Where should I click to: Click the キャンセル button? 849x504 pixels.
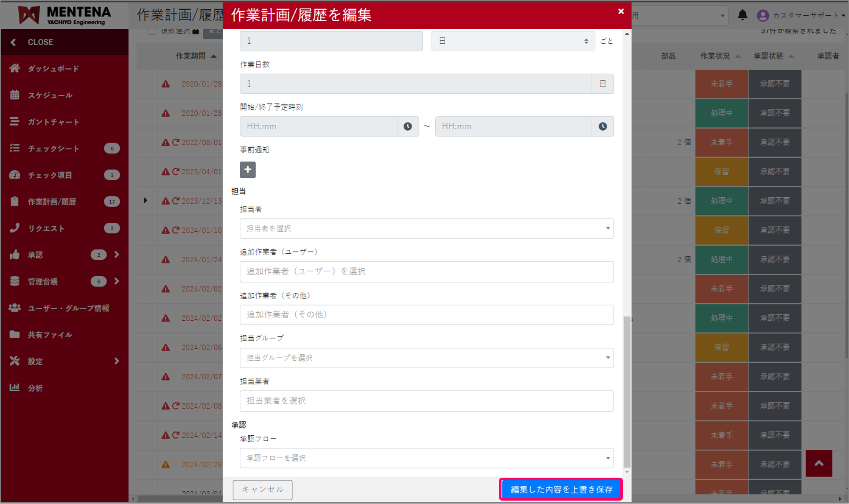262,490
